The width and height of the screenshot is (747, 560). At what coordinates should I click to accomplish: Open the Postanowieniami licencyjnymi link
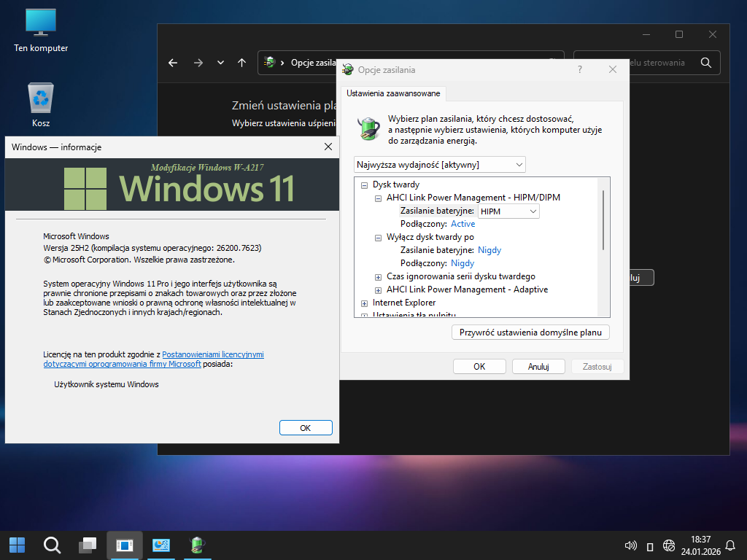click(x=213, y=354)
